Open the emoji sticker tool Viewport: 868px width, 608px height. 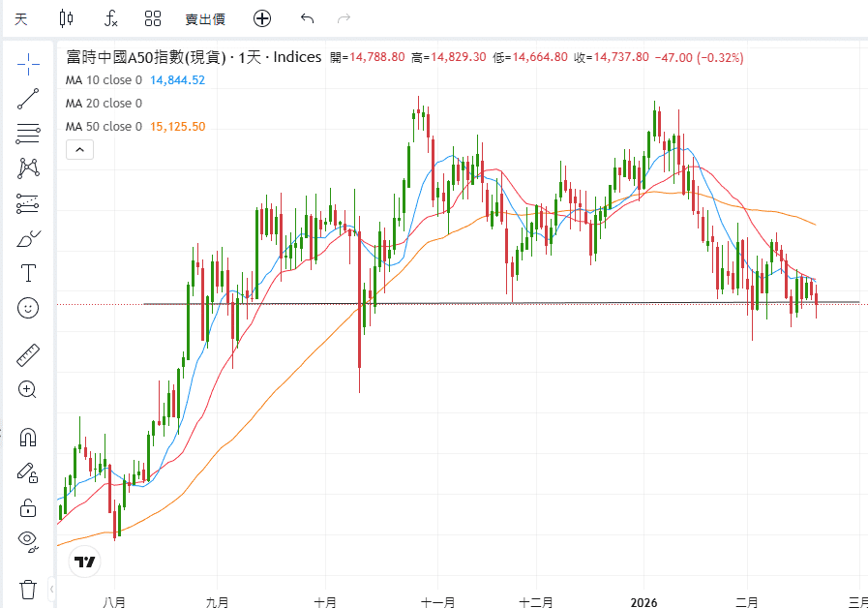pyautogui.click(x=27, y=308)
